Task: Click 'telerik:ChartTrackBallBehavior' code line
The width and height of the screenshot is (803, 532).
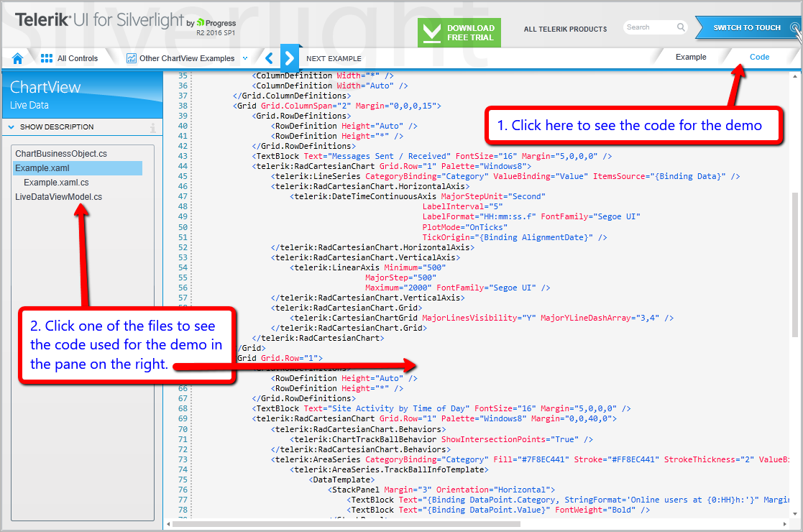Action: pyautogui.click(x=441, y=439)
